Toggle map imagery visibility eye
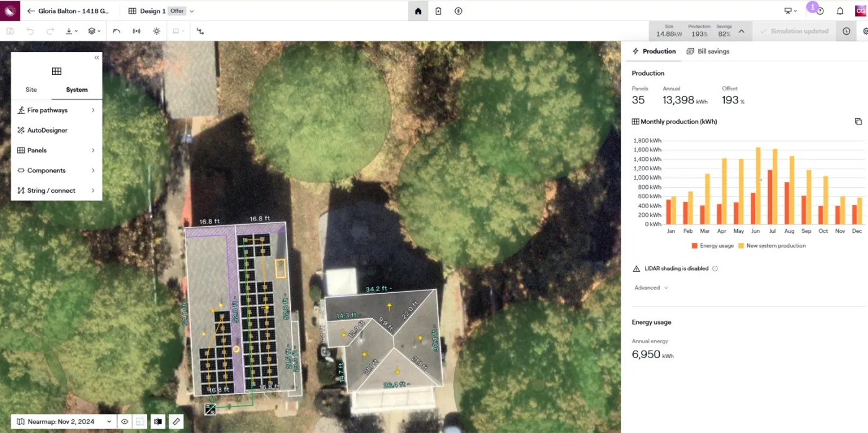868x433 pixels. [125, 422]
